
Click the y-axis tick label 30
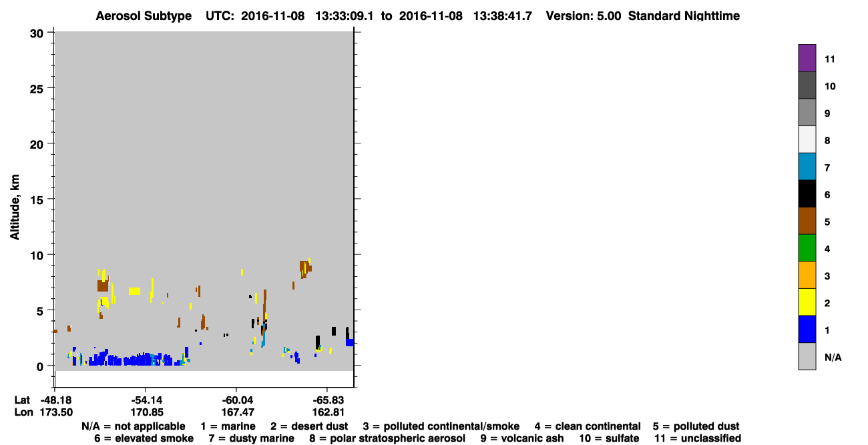point(38,32)
